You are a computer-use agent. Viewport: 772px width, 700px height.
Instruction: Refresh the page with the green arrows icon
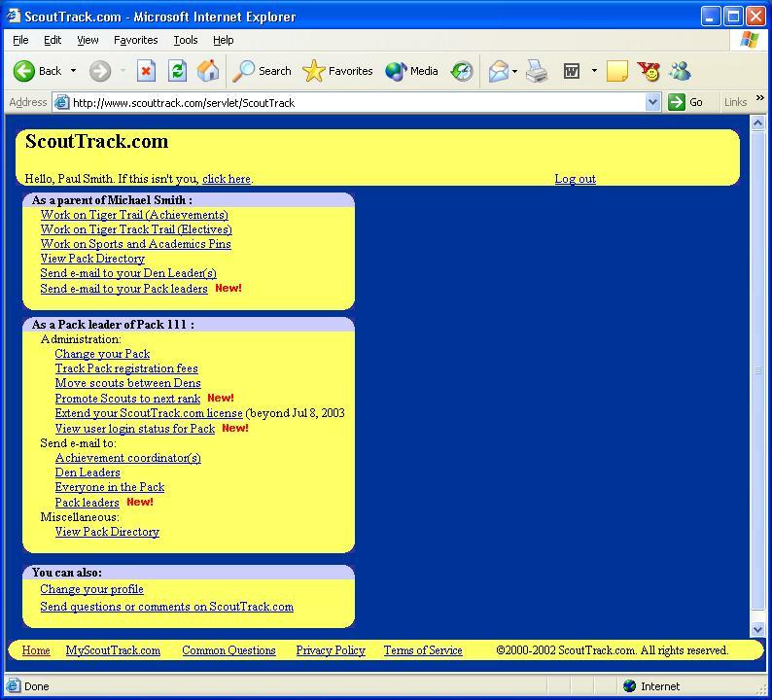pos(177,71)
